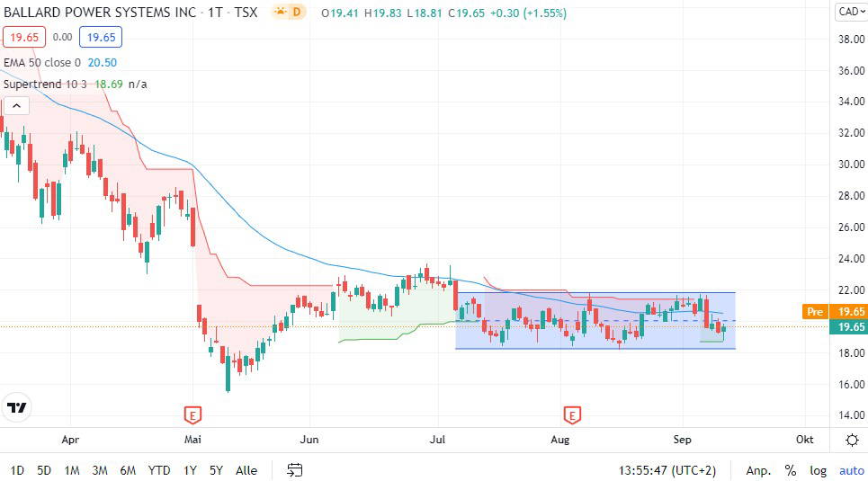868x481 pixels.
Task: Toggle the percent scale option
Action: click(791, 470)
